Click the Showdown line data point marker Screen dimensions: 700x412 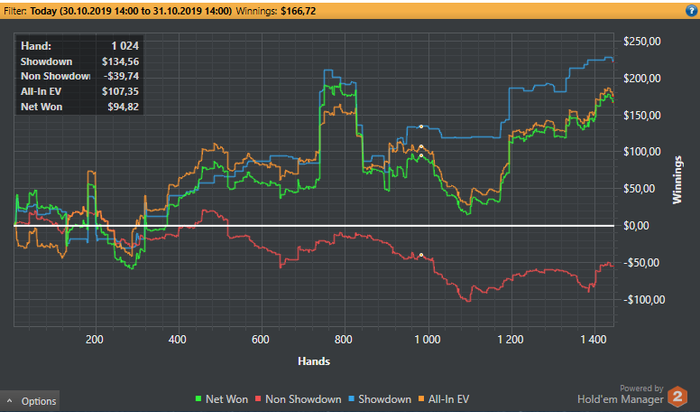(x=421, y=127)
